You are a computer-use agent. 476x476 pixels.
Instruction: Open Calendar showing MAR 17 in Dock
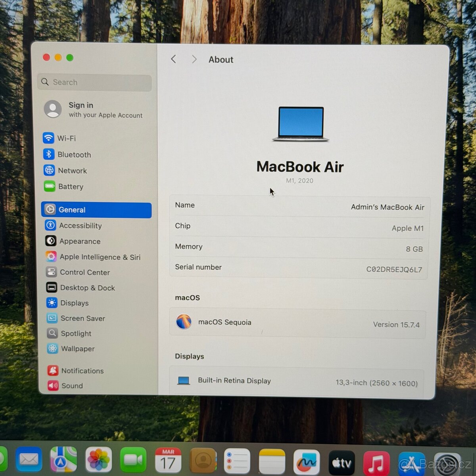click(x=168, y=460)
